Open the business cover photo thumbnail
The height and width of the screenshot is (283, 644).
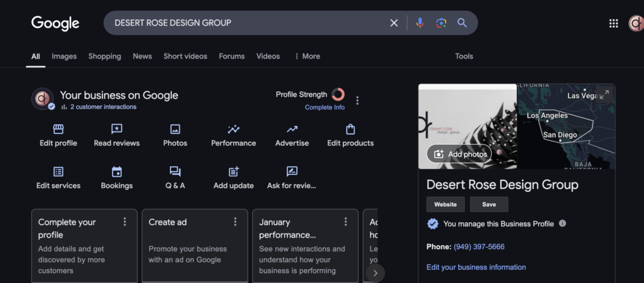(x=467, y=126)
